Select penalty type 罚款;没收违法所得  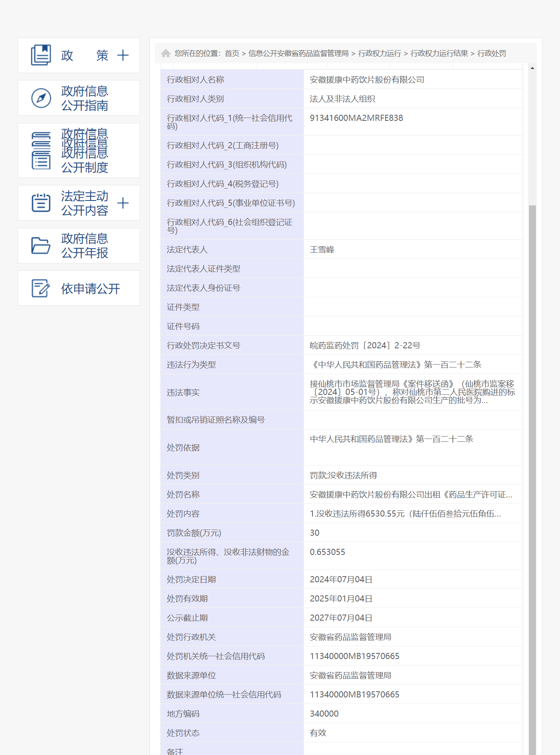pos(343,475)
